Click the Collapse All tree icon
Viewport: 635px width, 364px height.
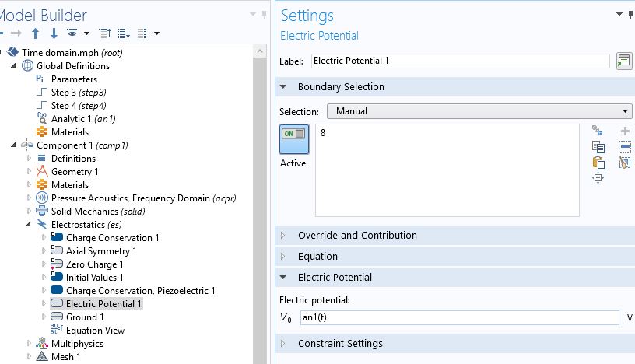105,33
